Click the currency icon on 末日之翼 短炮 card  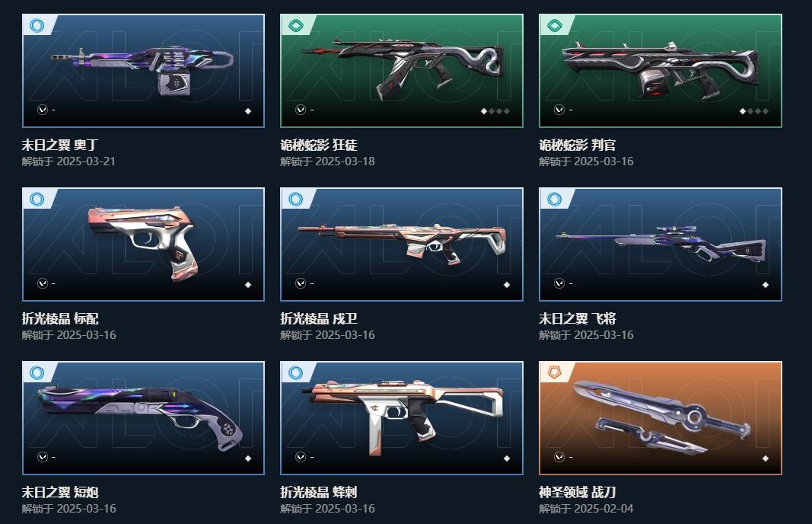coord(43,457)
